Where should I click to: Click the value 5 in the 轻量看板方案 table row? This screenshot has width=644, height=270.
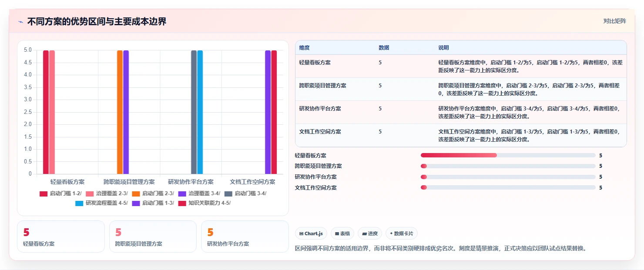click(x=380, y=63)
